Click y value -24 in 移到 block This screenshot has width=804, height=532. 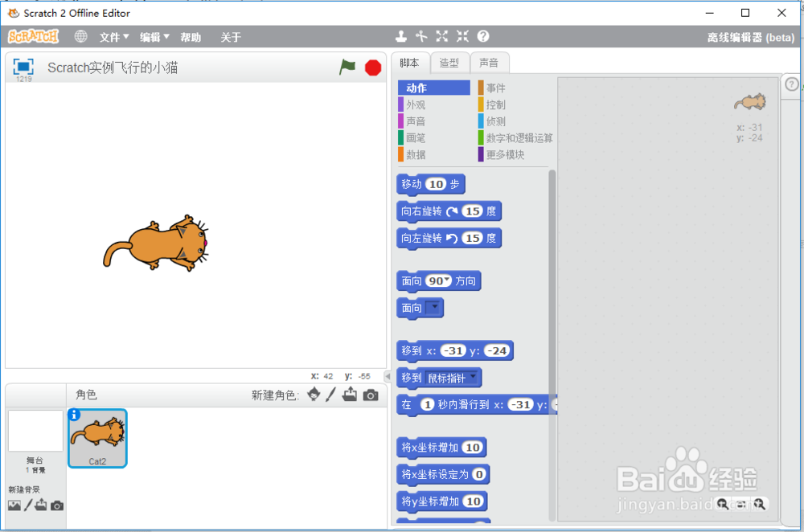(497, 350)
